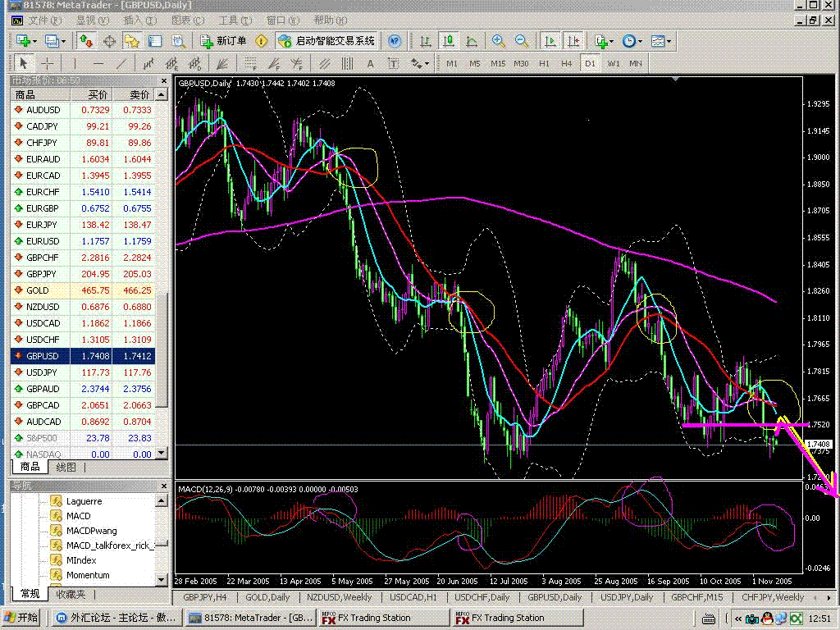The width and height of the screenshot is (840, 630).
Task: Click the New Order (新订单) button
Action: point(221,40)
